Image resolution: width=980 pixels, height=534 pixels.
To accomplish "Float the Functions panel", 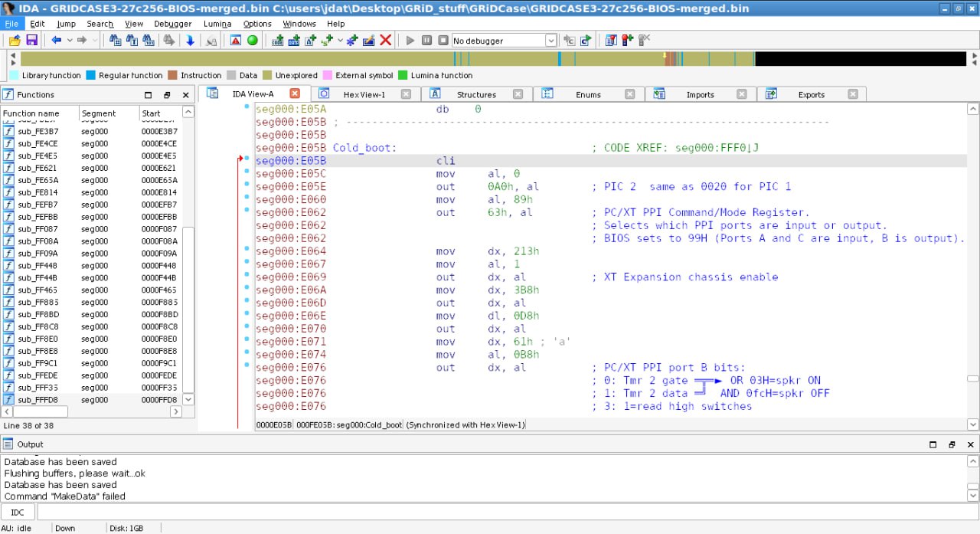I will coord(167,95).
